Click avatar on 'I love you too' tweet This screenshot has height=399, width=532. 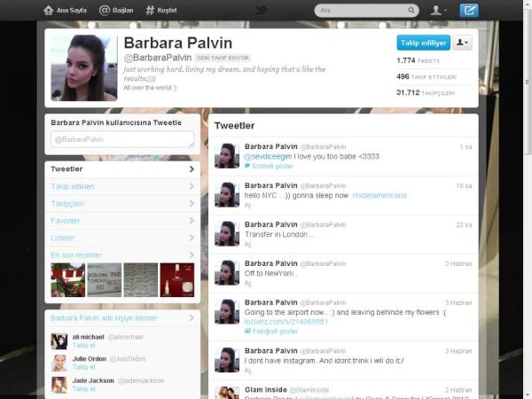[x=227, y=156]
